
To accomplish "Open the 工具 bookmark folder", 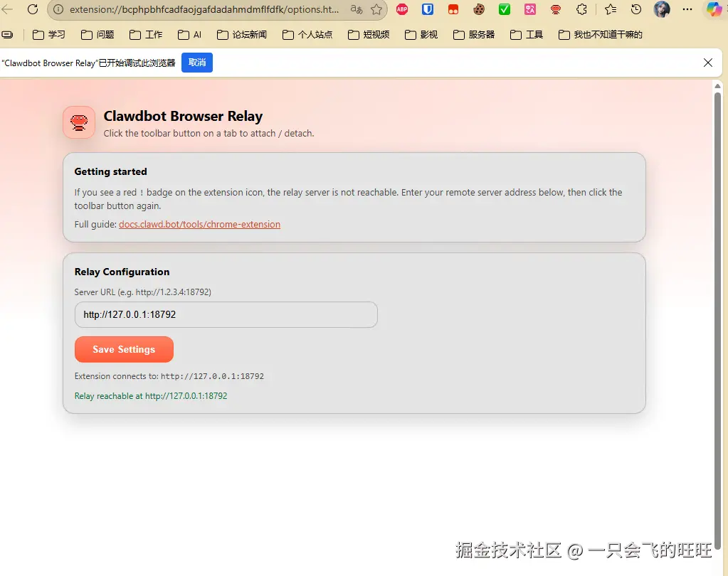I will (527, 35).
